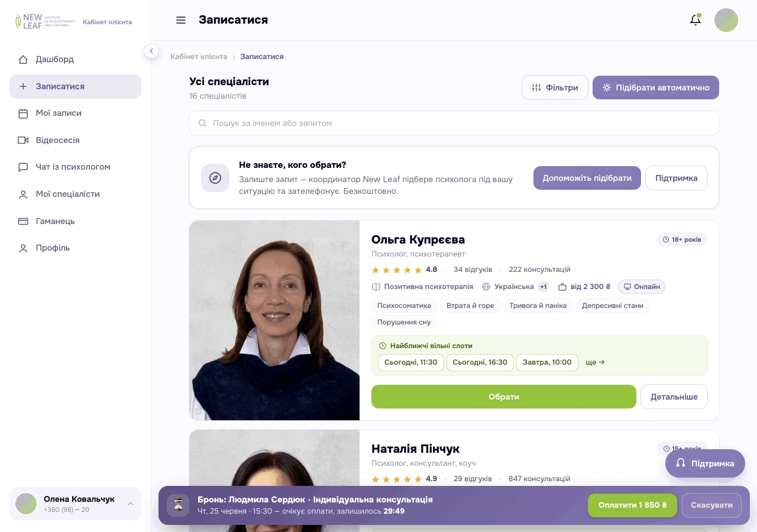Image resolution: width=757 pixels, height=532 pixels.
Task: Click the Онлайн format badge
Action: [642, 287]
